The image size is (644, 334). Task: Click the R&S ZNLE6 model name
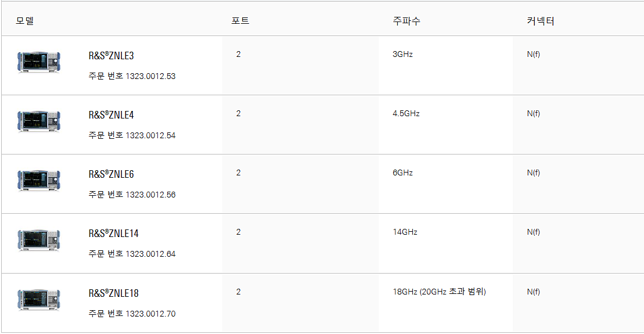pos(111,174)
